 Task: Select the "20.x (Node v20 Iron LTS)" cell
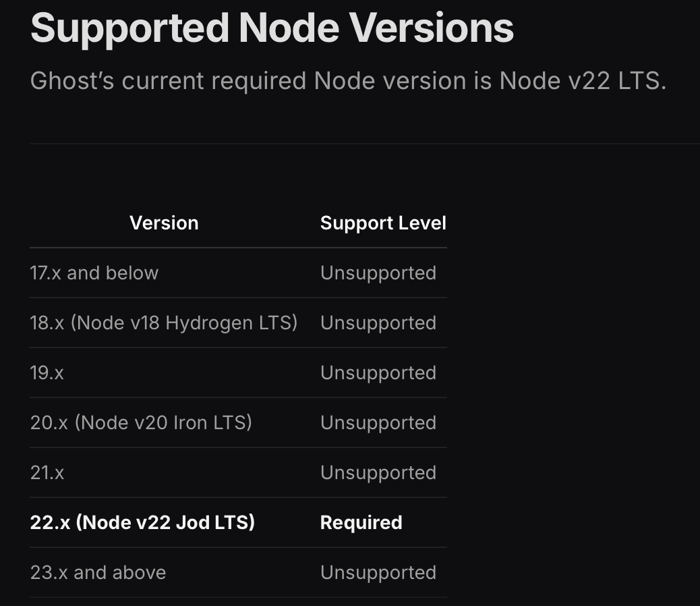(141, 423)
